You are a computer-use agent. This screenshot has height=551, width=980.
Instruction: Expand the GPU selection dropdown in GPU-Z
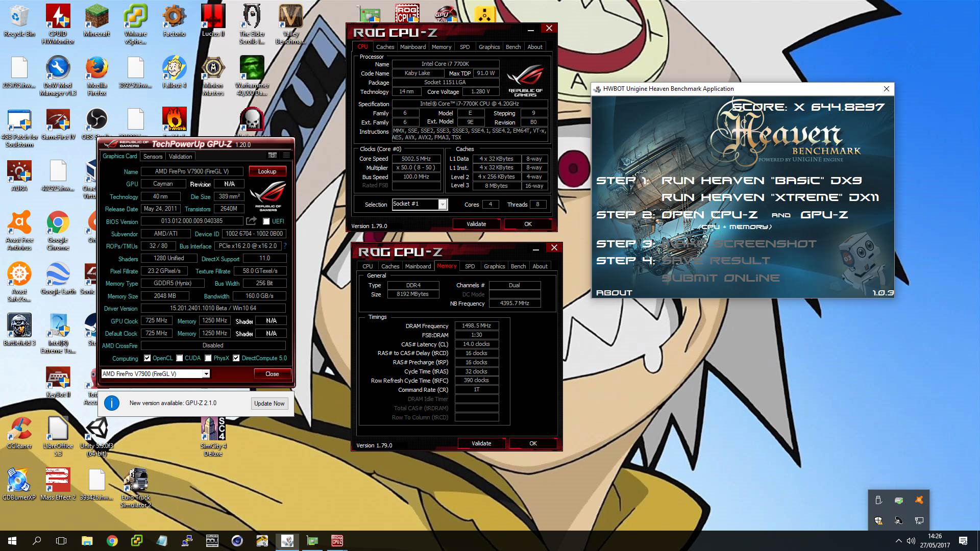[x=206, y=374]
